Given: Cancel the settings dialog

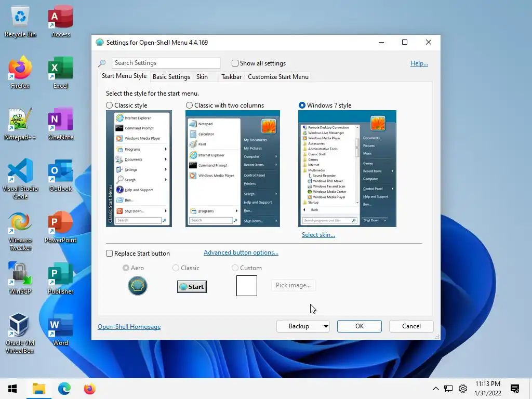Looking at the screenshot, I should [x=411, y=326].
